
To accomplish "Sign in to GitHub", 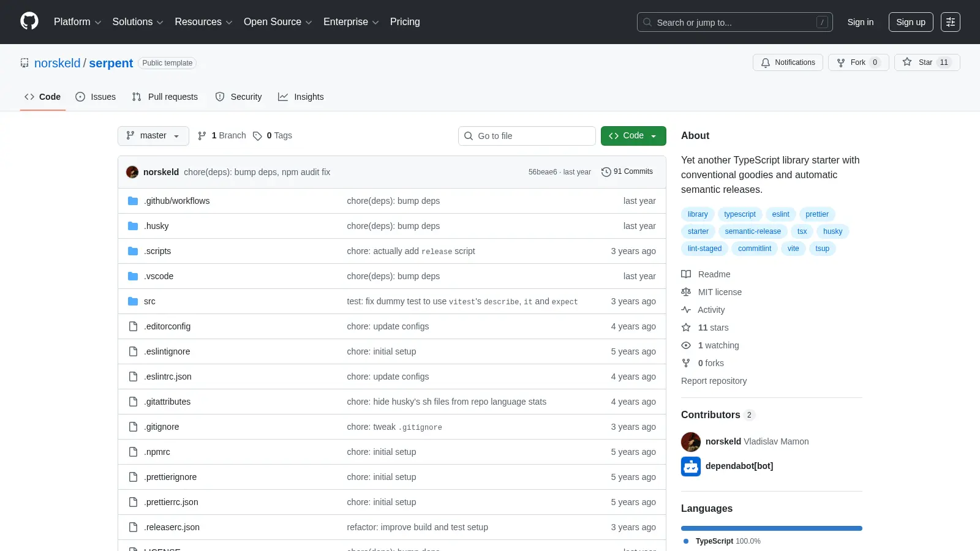I will coord(860,22).
